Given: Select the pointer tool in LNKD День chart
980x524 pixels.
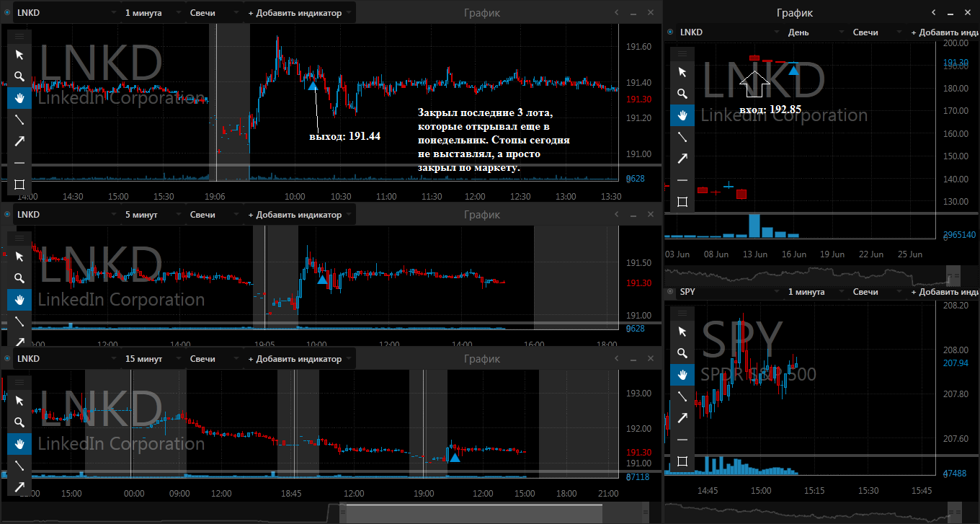Looking at the screenshot, I should 682,72.
